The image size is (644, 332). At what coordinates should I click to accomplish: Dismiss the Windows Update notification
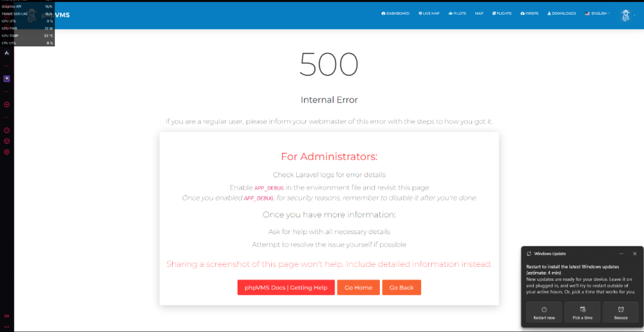click(x=634, y=253)
